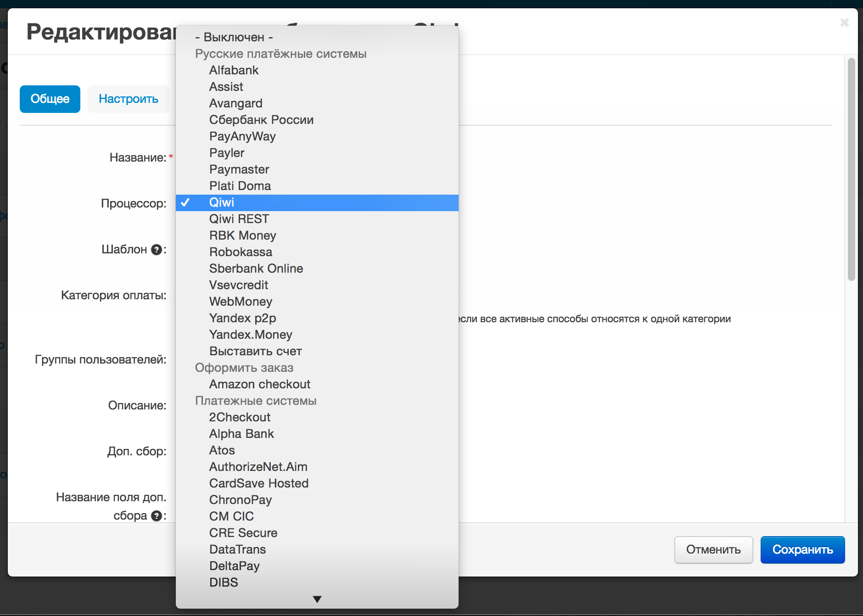Select ChronoPay from processor list

(241, 500)
